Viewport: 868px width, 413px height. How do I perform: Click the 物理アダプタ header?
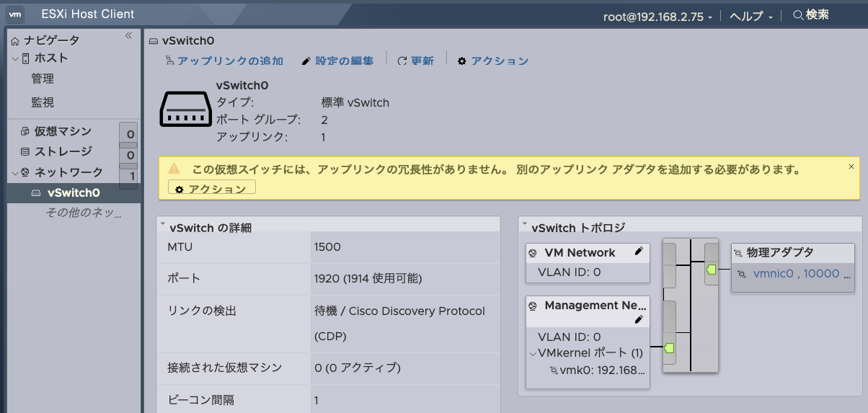click(x=780, y=252)
